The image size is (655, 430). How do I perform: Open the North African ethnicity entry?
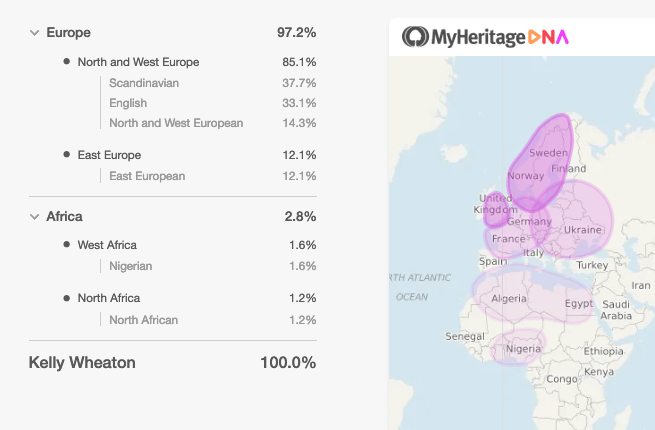click(144, 320)
